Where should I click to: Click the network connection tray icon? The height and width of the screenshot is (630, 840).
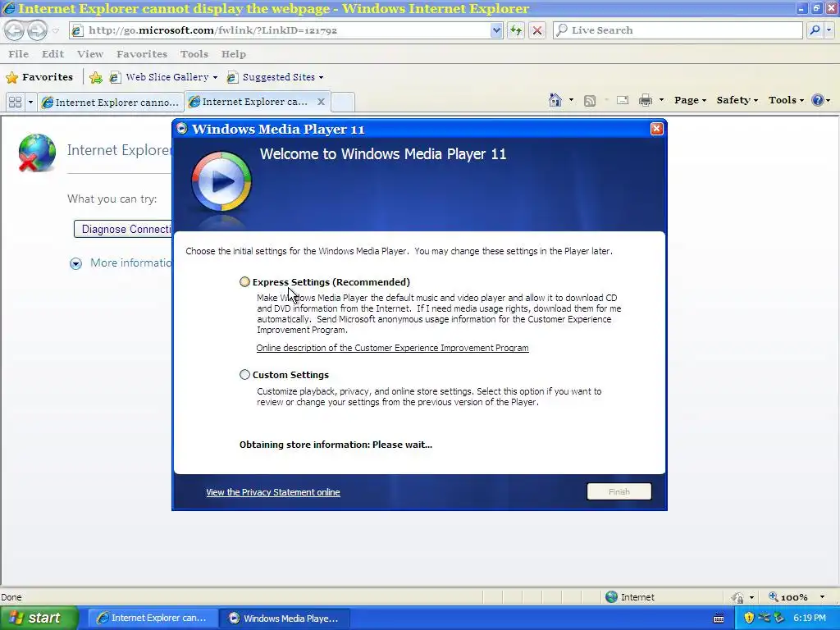(x=765, y=618)
